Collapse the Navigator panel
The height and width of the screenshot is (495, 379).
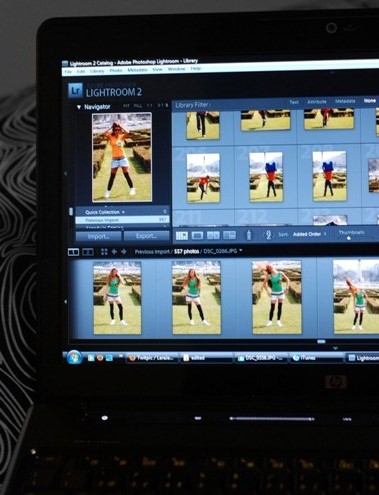point(79,107)
